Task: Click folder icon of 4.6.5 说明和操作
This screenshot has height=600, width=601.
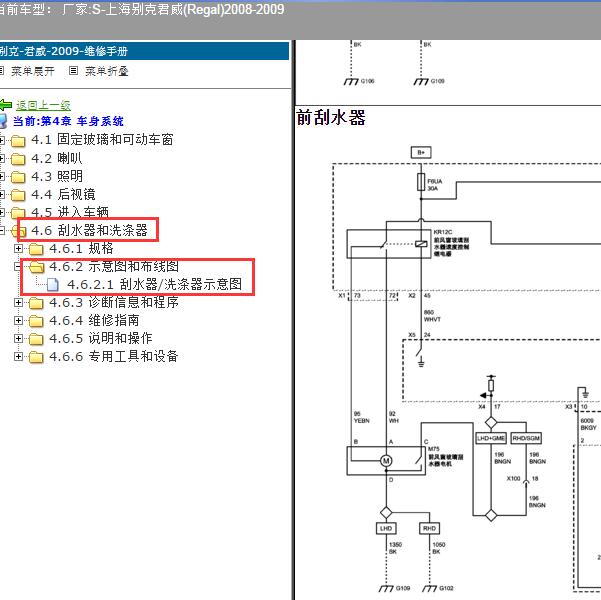Action: [x=36, y=339]
